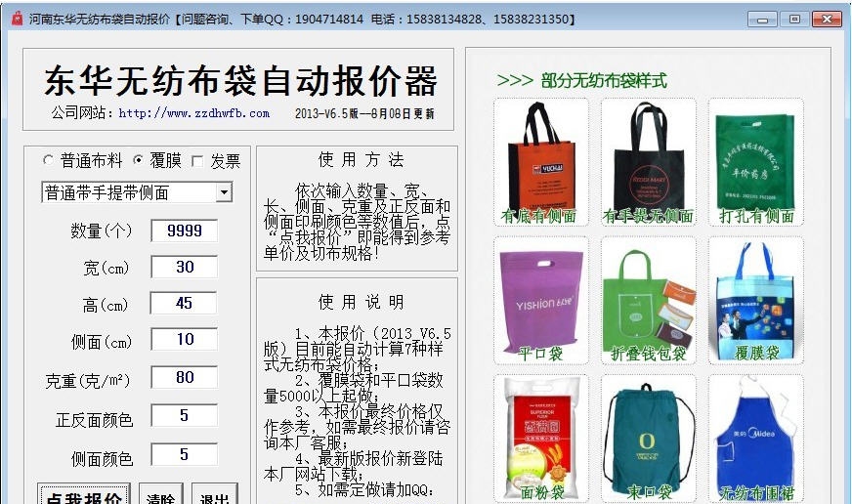This screenshot has height=504, width=852.
Task: Click the 清除 button
Action: tap(161, 495)
